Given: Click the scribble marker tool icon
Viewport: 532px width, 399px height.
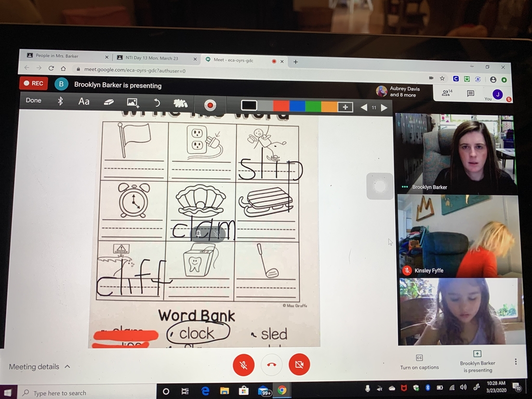Looking at the screenshot, I should click(x=180, y=103).
